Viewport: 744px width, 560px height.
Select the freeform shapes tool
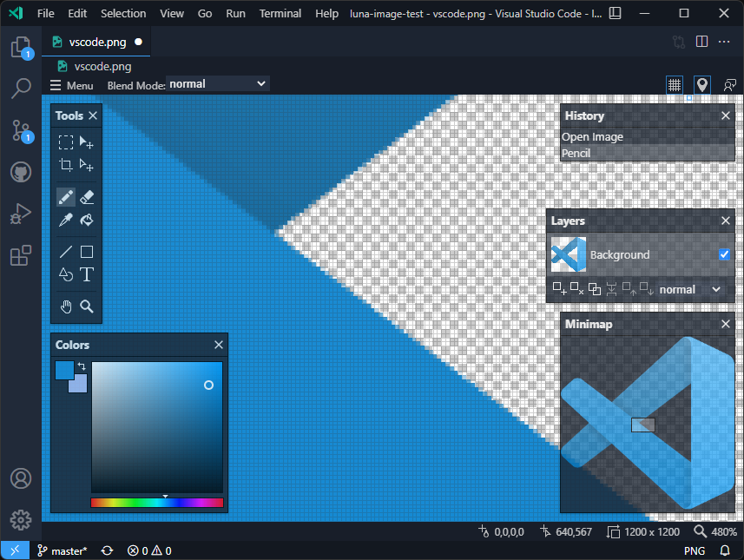(x=66, y=274)
